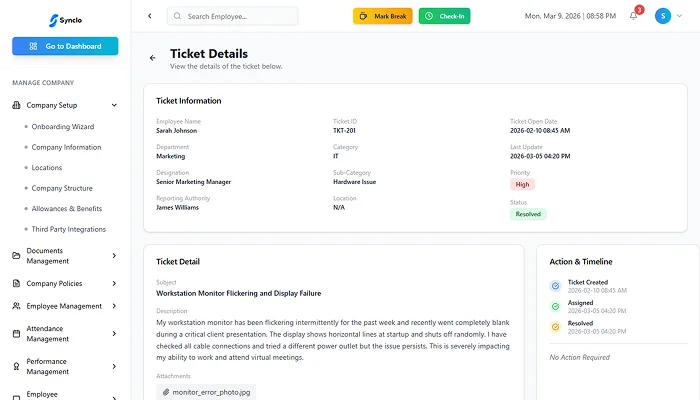Click the Ticket Created timeline marker
The image size is (700, 400).
tap(556, 285)
